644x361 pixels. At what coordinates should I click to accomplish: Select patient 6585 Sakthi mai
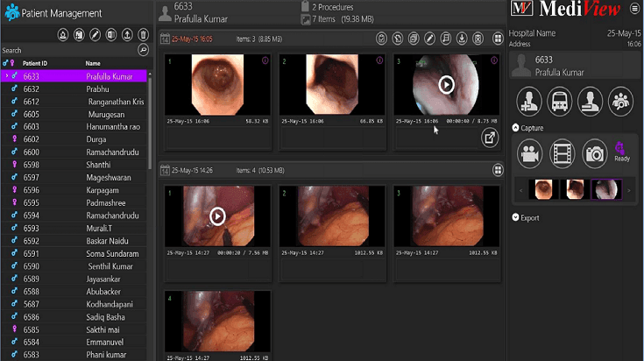coord(74,329)
